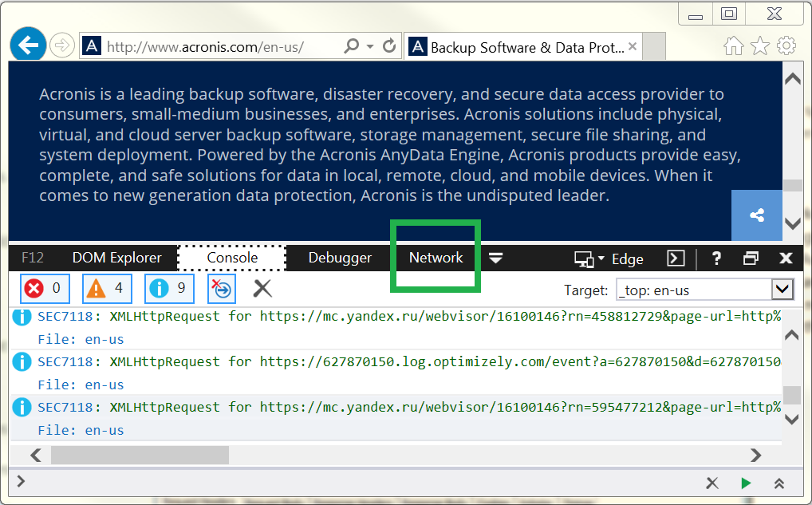
Task: Expand the more tools overflow arrow
Action: coord(495,258)
